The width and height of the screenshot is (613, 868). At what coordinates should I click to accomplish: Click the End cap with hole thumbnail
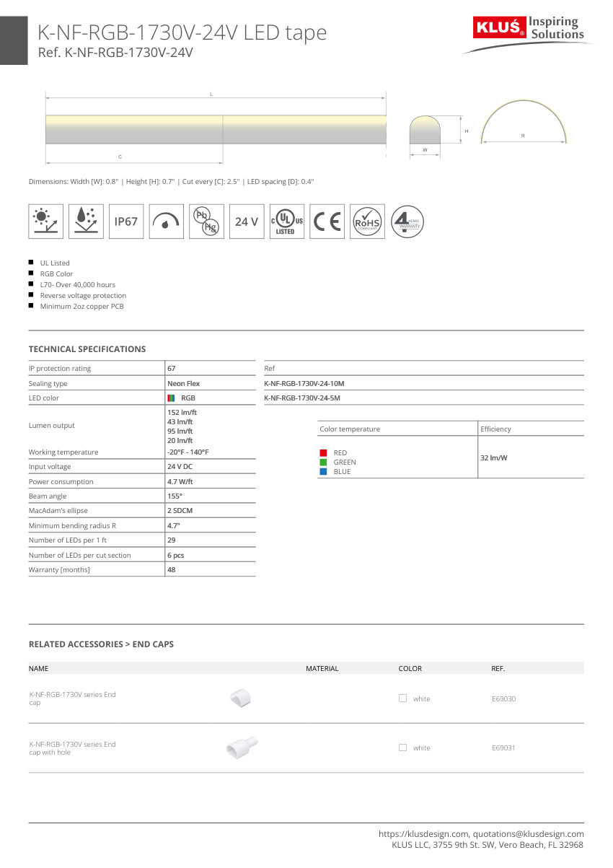point(242,747)
